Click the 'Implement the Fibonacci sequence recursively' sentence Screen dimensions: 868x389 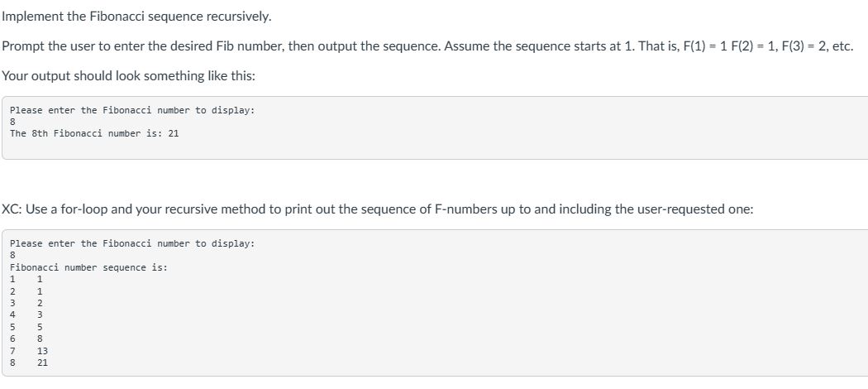click(136, 17)
